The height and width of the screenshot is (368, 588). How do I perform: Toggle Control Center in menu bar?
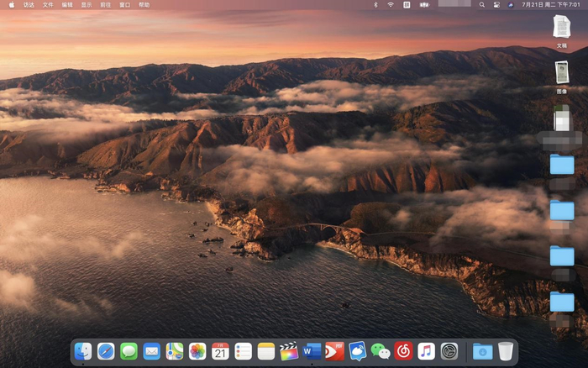point(496,5)
